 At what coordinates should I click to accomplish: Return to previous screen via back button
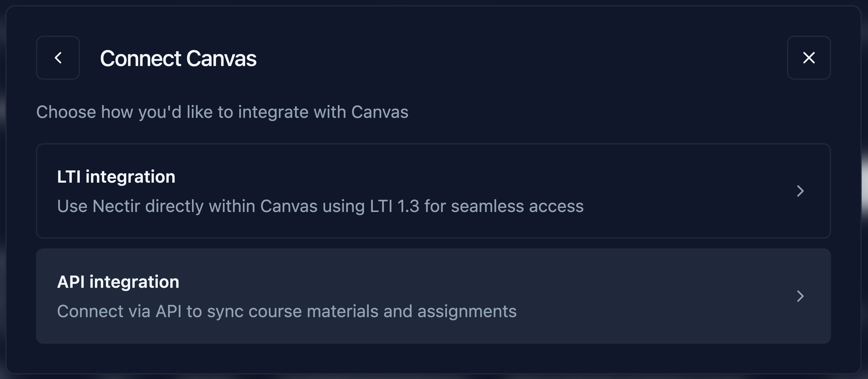pyautogui.click(x=58, y=58)
